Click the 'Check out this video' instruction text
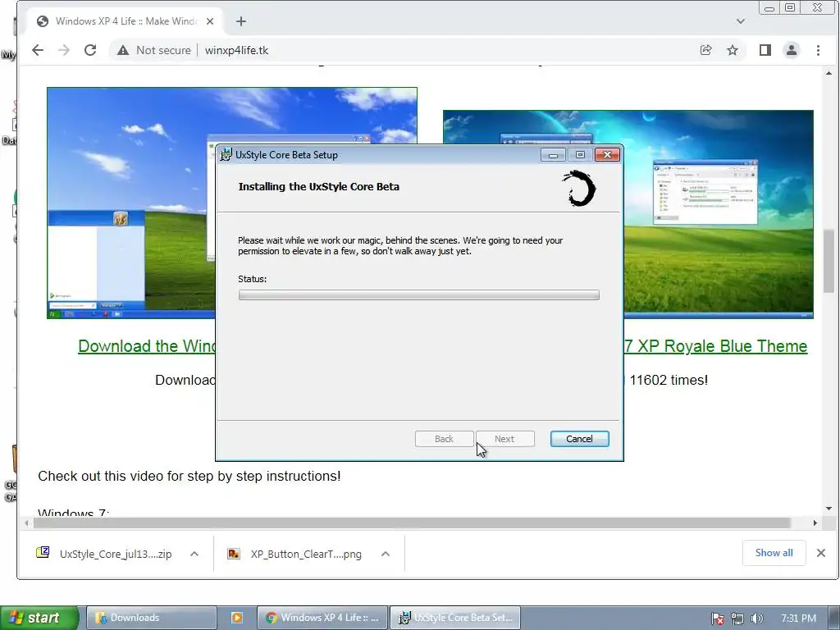 pyautogui.click(x=189, y=476)
